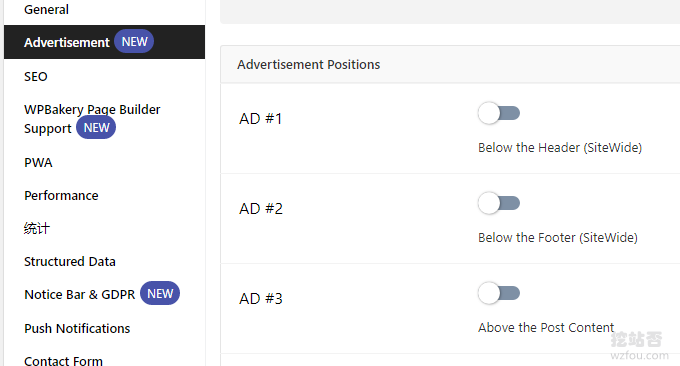Open the PWA section
Screen dimensions: 680x366
click(x=38, y=163)
